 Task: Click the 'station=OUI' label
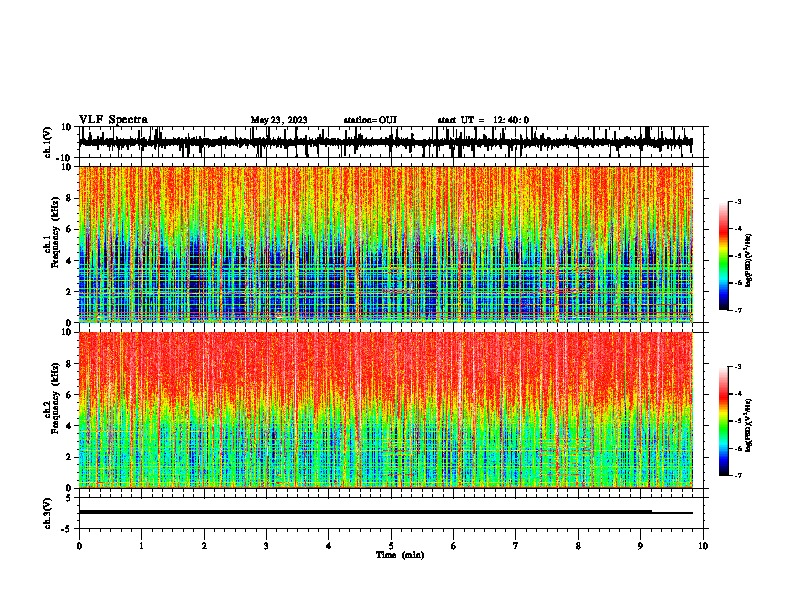pyautogui.click(x=370, y=120)
